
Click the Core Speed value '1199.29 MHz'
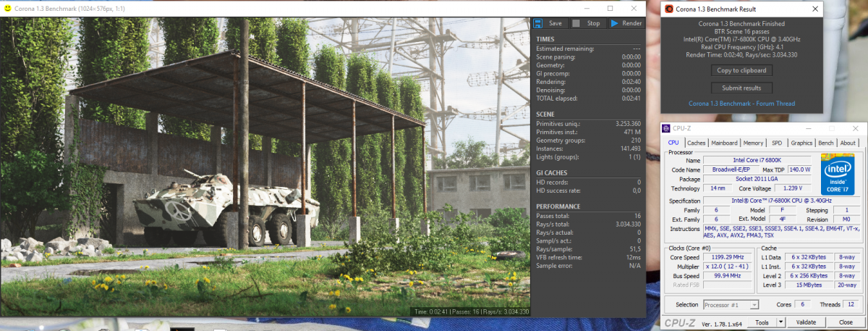[x=728, y=257]
